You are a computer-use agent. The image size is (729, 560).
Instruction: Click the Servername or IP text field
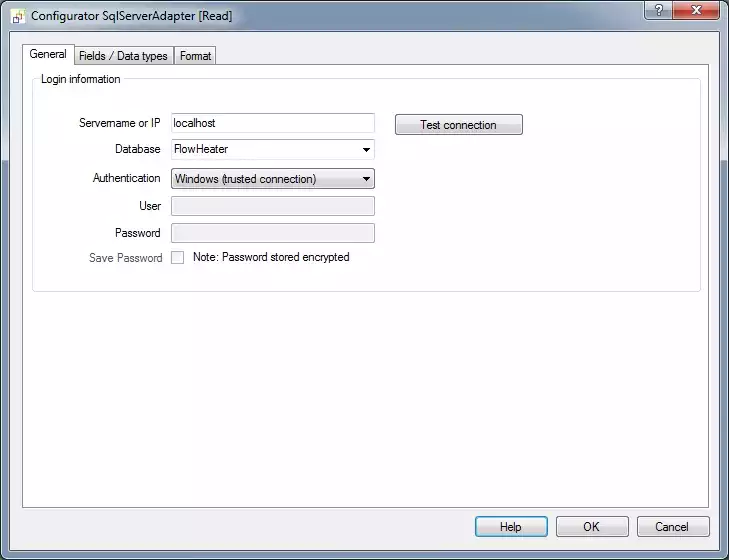273,123
